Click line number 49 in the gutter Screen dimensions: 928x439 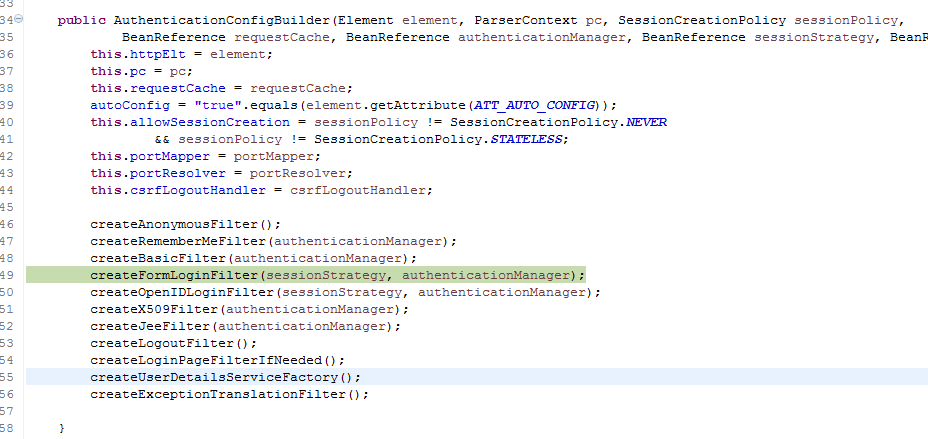click(7, 276)
